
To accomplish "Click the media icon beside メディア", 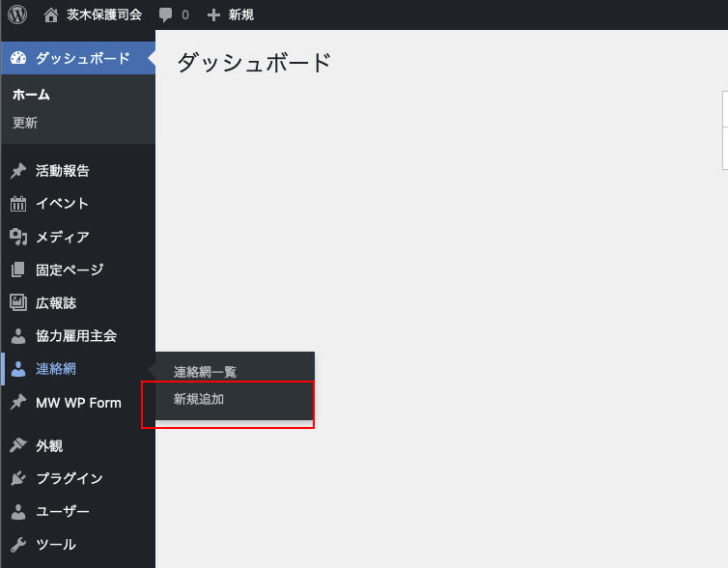I will (18, 237).
